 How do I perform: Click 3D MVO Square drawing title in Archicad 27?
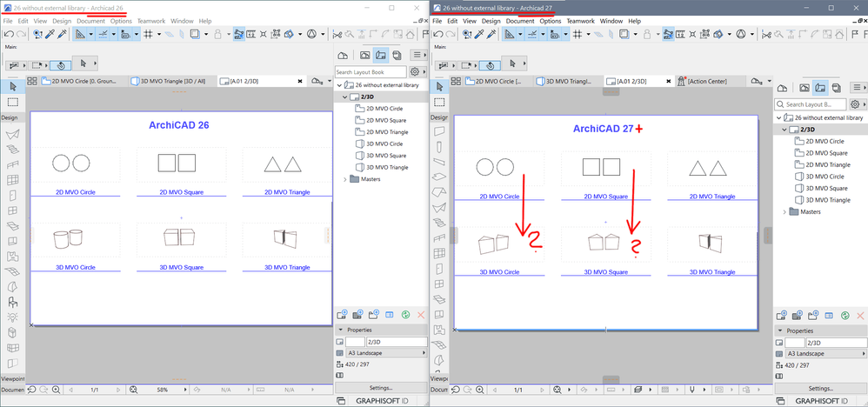tap(607, 272)
